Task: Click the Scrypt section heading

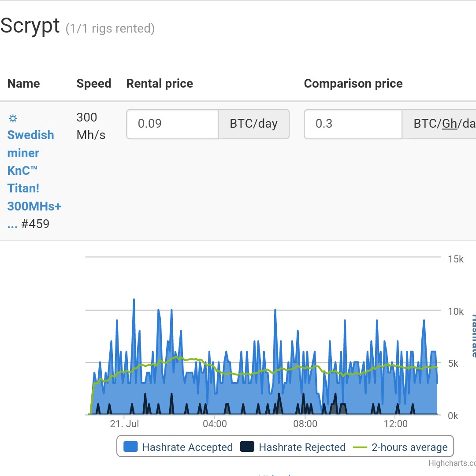Action: 30,26
